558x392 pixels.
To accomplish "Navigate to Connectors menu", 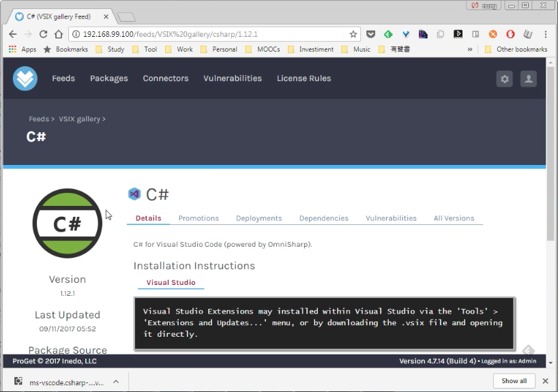I will (x=166, y=78).
